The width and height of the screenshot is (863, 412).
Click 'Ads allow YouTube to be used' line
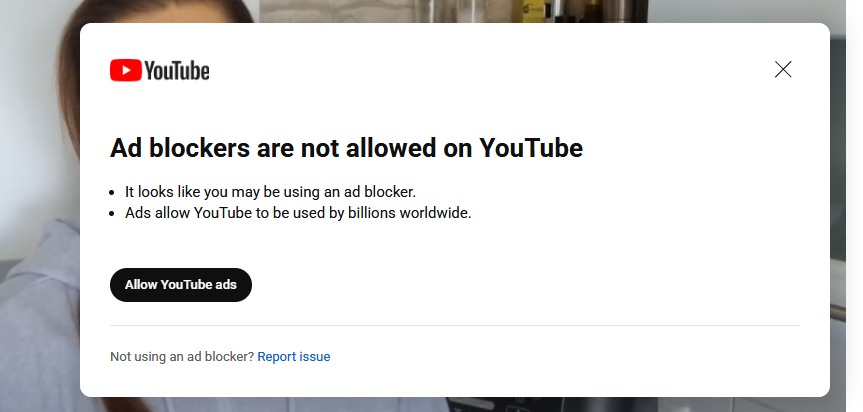tap(298, 213)
